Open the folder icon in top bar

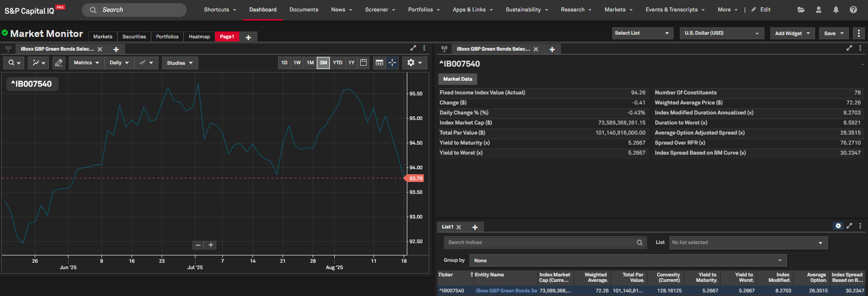click(x=801, y=10)
